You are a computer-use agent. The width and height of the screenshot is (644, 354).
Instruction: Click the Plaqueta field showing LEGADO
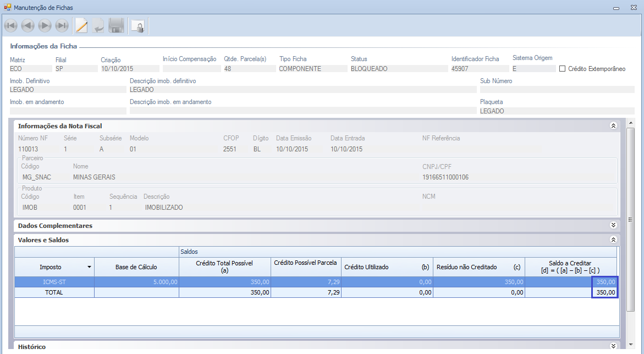[x=557, y=111]
